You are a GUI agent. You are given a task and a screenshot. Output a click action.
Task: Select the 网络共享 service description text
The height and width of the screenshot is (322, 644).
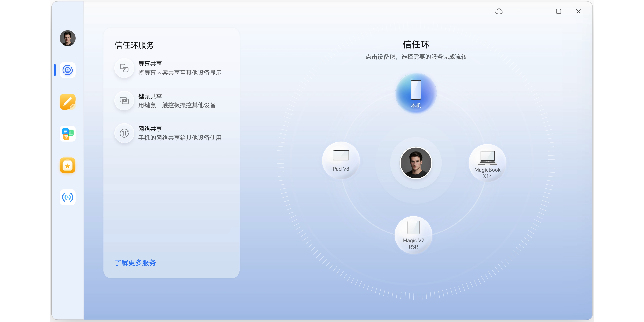(180, 138)
